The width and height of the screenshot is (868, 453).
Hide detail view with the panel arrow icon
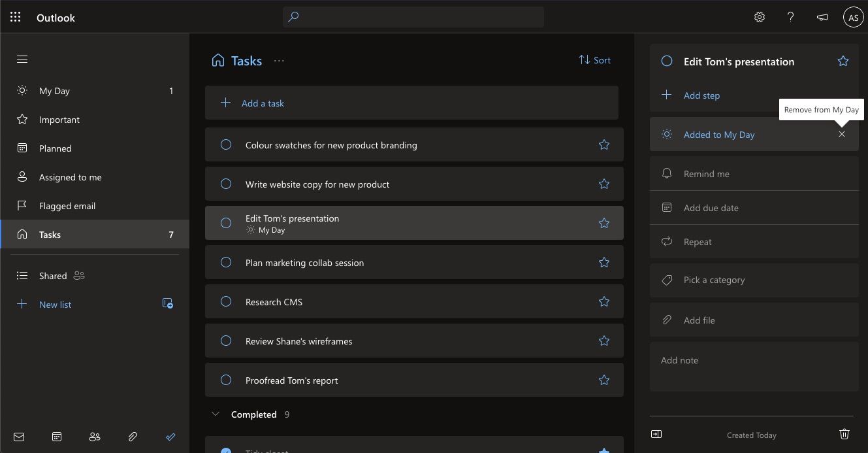pos(656,434)
